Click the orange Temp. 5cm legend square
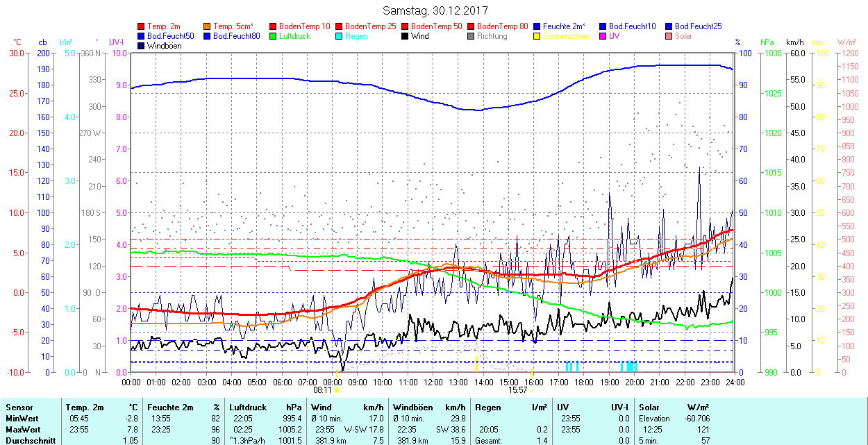The width and height of the screenshot is (868, 445). point(208,26)
